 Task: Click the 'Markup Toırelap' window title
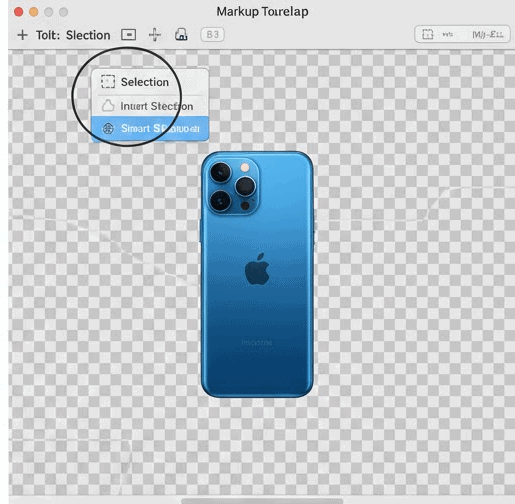(x=262, y=12)
